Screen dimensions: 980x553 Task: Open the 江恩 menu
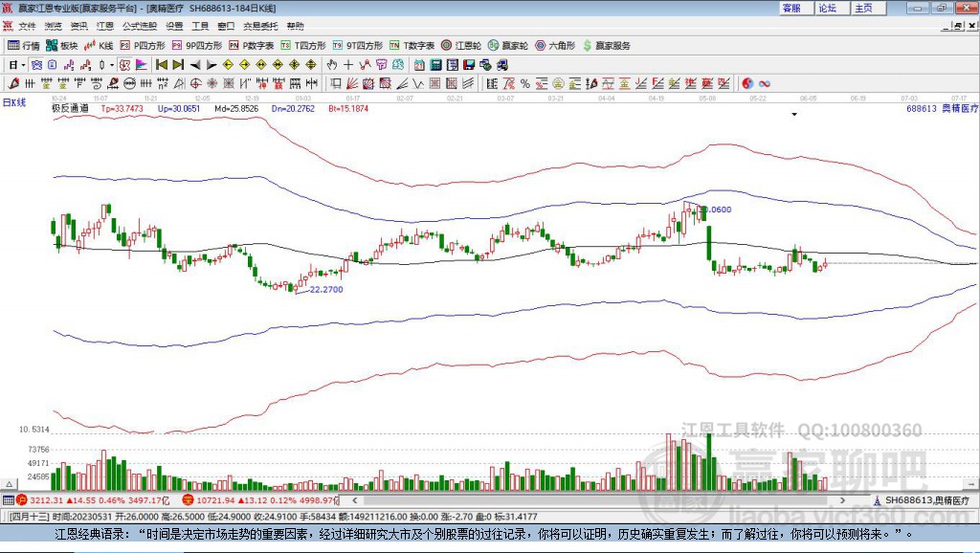(x=105, y=26)
